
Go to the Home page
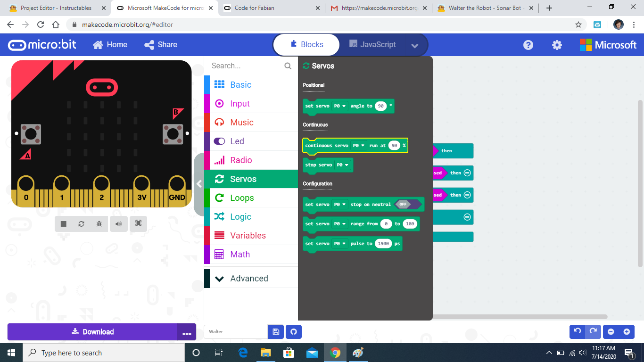(x=110, y=45)
